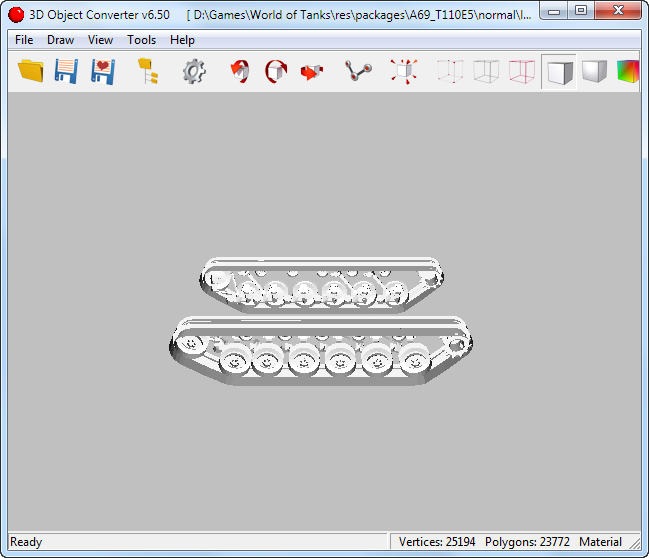Click the first red rotate cube icon
The image size is (649, 558).
pos(240,71)
